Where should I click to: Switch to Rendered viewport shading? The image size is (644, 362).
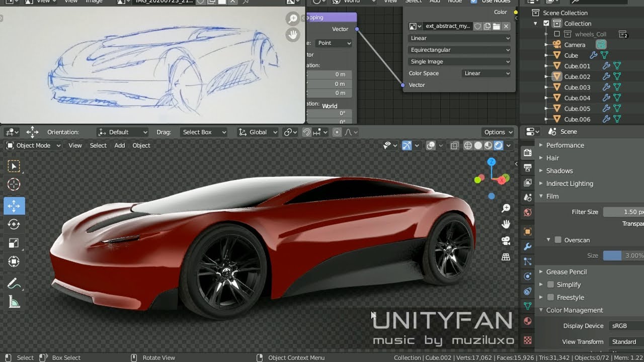point(498,146)
